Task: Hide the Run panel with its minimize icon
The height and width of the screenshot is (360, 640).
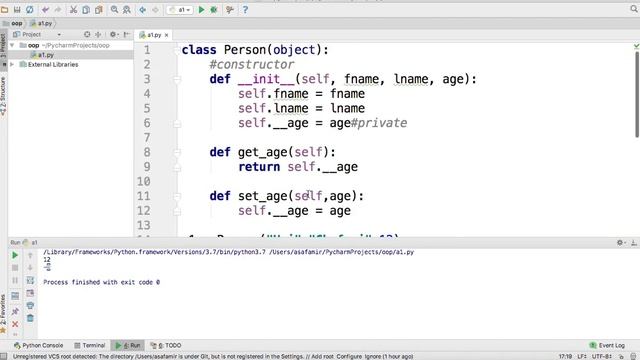Action: pos(634,242)
